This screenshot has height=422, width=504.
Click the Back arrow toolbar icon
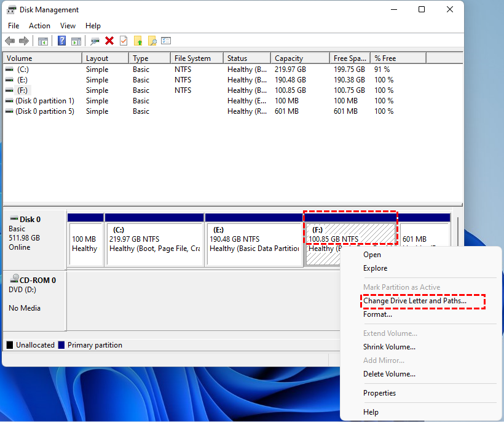pyautogui.click(x=10, y=41)
